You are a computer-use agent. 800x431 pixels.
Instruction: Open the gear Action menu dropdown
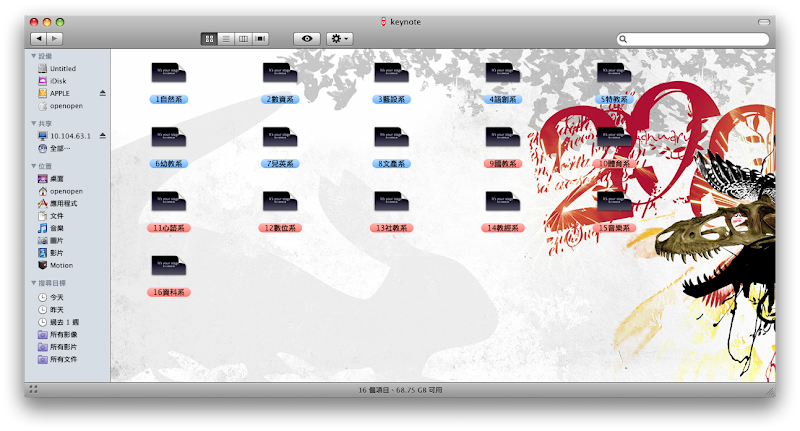(339, 39)
